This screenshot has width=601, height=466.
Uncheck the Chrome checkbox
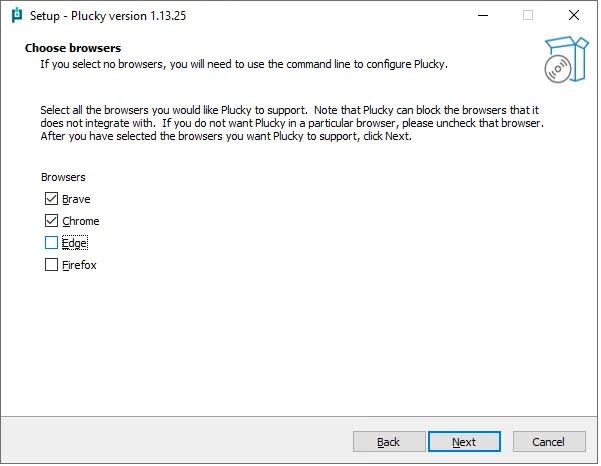[51, 221]
